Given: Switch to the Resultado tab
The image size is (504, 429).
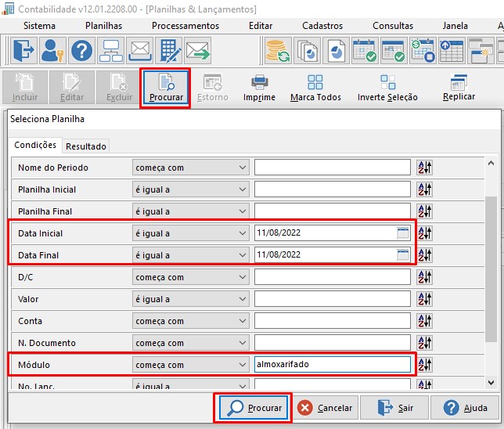Looking at the screenshot, I should pyautogui.click(x=86, y=146).
